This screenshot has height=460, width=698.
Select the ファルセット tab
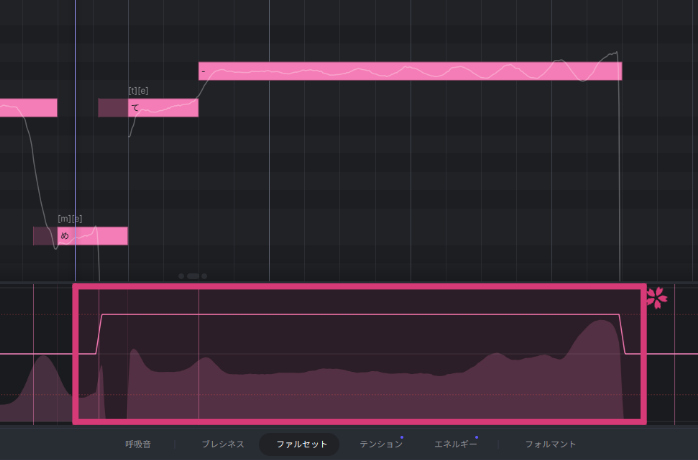(x=301, y=443)
